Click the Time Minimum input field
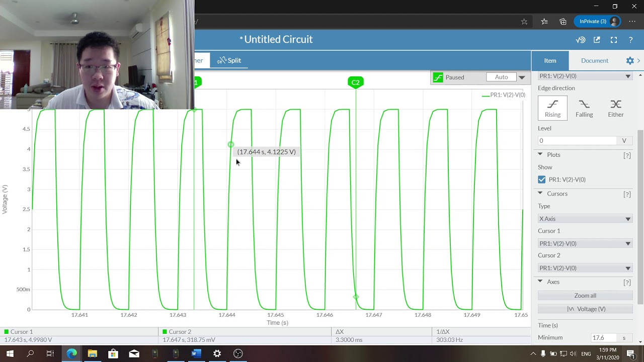Screen dimensions: 644x362 604,337
